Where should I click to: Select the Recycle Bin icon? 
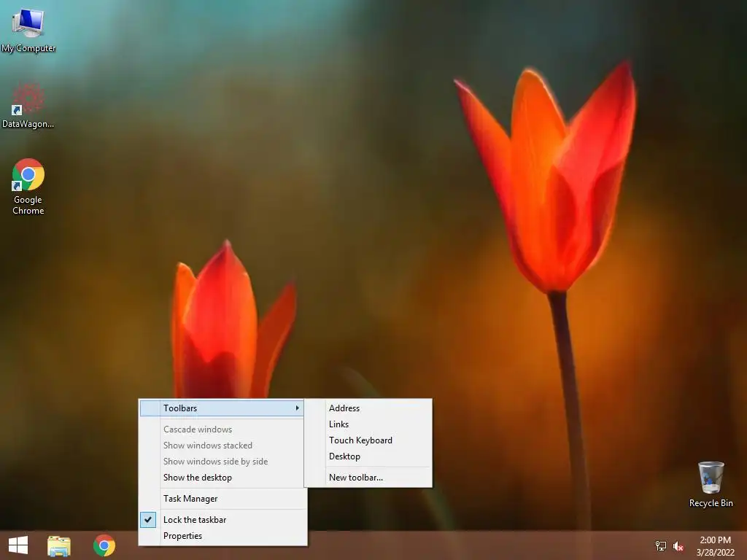tap(711, 484)
